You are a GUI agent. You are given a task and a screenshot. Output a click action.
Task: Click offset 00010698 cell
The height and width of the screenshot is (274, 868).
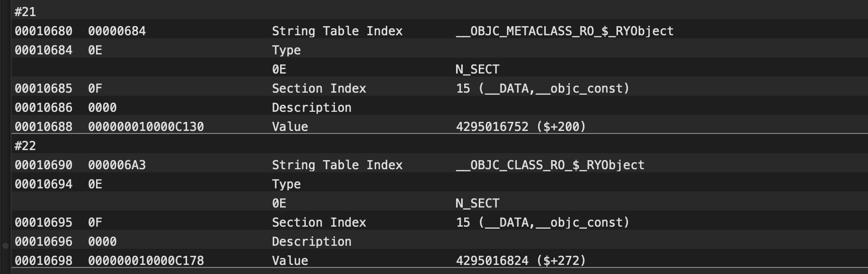(43, 261)
